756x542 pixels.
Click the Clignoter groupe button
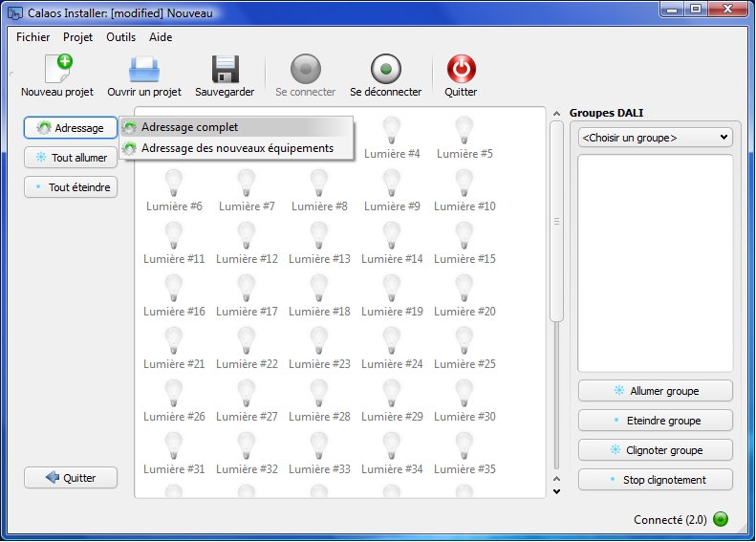coord(656,450)
